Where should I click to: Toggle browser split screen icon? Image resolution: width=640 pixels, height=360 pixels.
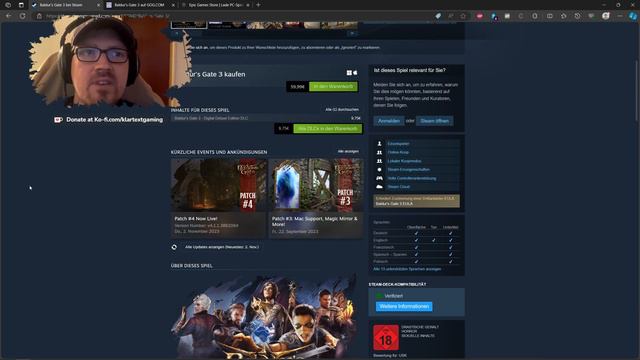[550, 16]
